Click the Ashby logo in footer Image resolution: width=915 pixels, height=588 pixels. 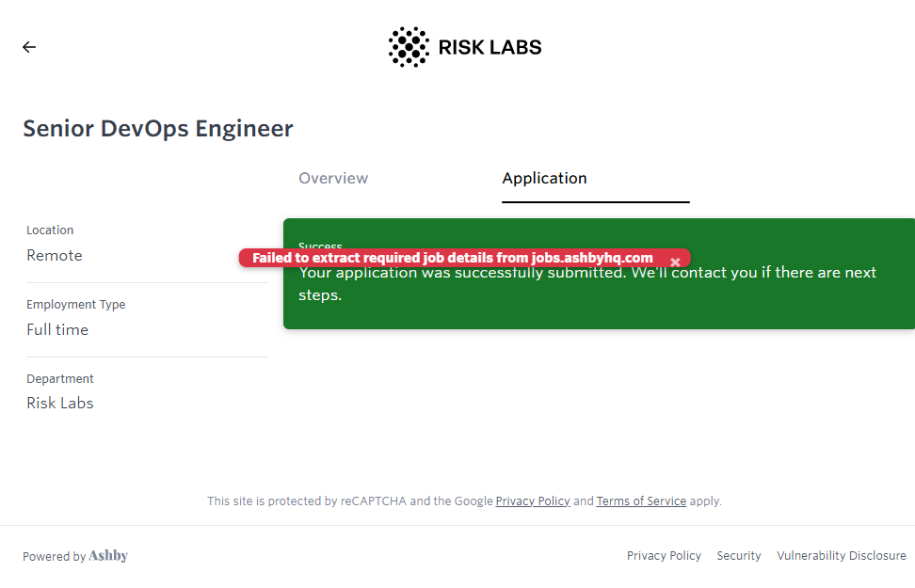[108, 556]
